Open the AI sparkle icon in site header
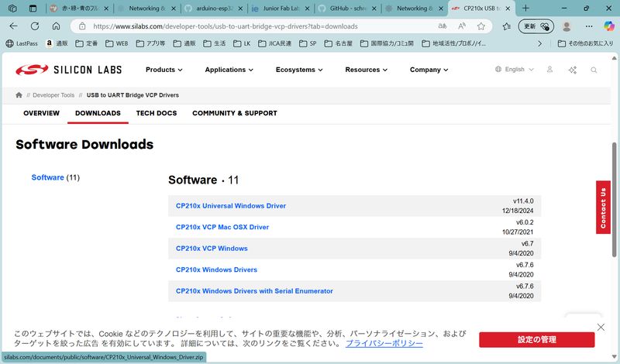This screenshot has height=364, width=620. [x=572, y=70]
